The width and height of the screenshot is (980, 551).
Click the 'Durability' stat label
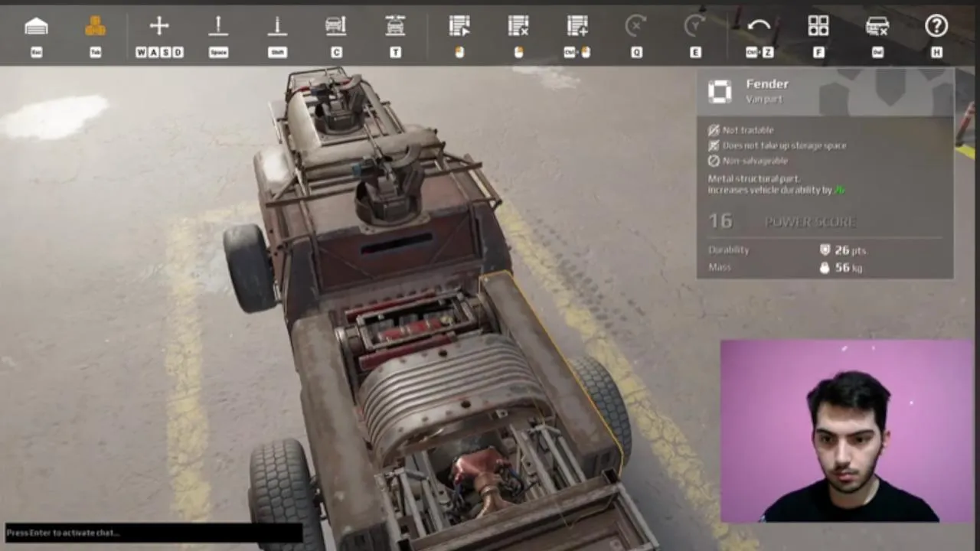click(x=729, y=250)
